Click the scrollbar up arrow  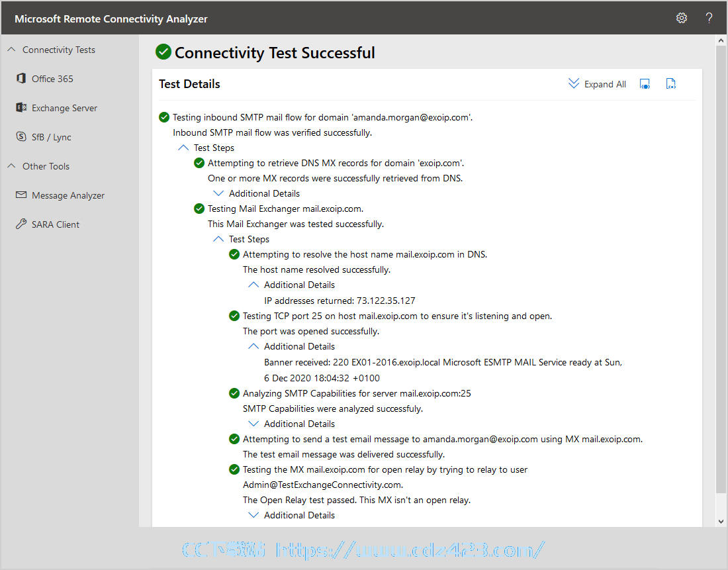click(x=721, y=40)
